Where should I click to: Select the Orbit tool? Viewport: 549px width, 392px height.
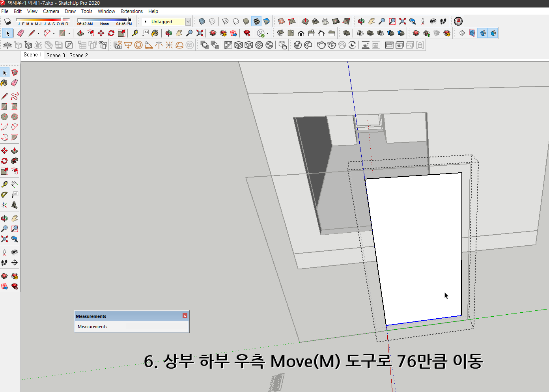pos(5,218)
